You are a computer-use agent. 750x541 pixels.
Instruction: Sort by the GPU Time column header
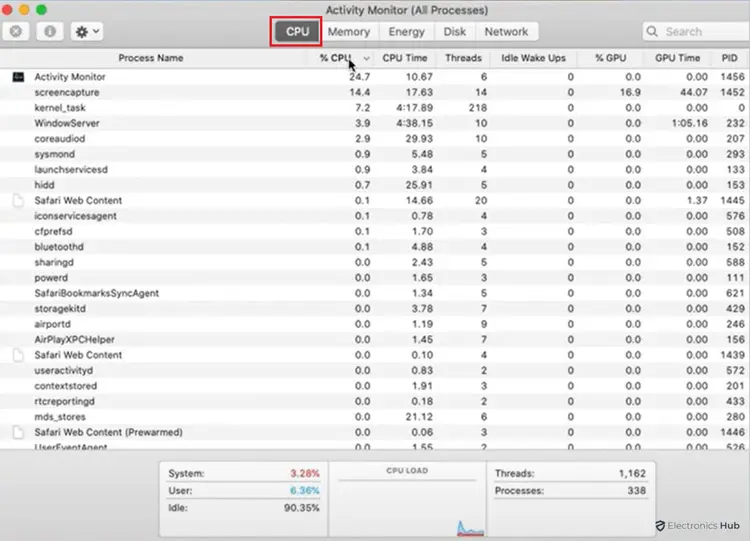(x=677, y=58)
